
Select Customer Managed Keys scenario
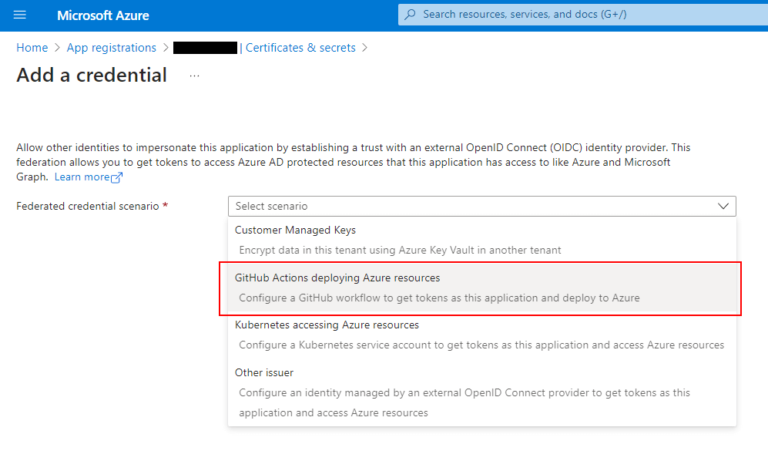294,230
